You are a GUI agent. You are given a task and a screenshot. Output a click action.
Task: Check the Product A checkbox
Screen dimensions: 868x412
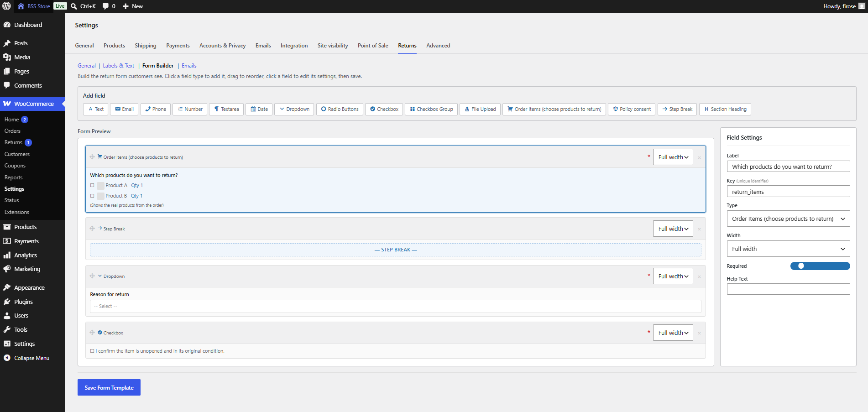coord(92,185)
